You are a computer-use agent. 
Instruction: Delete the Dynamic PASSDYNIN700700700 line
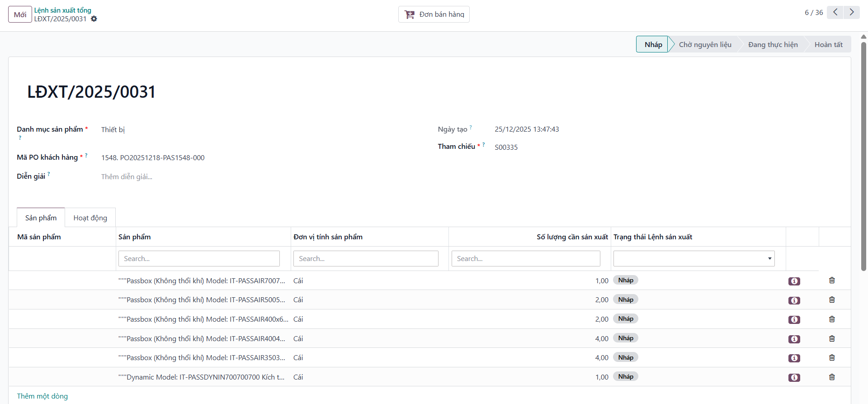[832, 377]
